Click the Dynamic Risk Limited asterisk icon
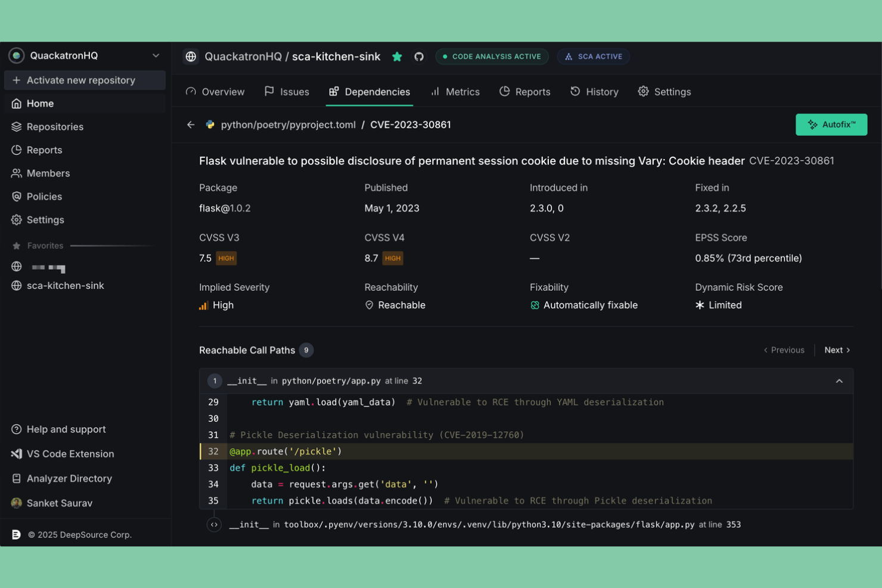 click(x=700, y=305)
